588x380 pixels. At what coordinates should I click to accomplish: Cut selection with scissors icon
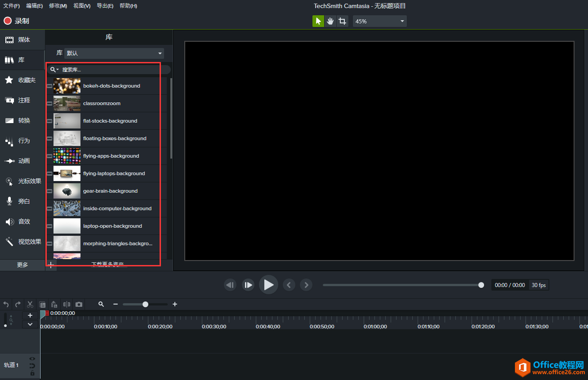pyautogui.click(x=30, y=304)
